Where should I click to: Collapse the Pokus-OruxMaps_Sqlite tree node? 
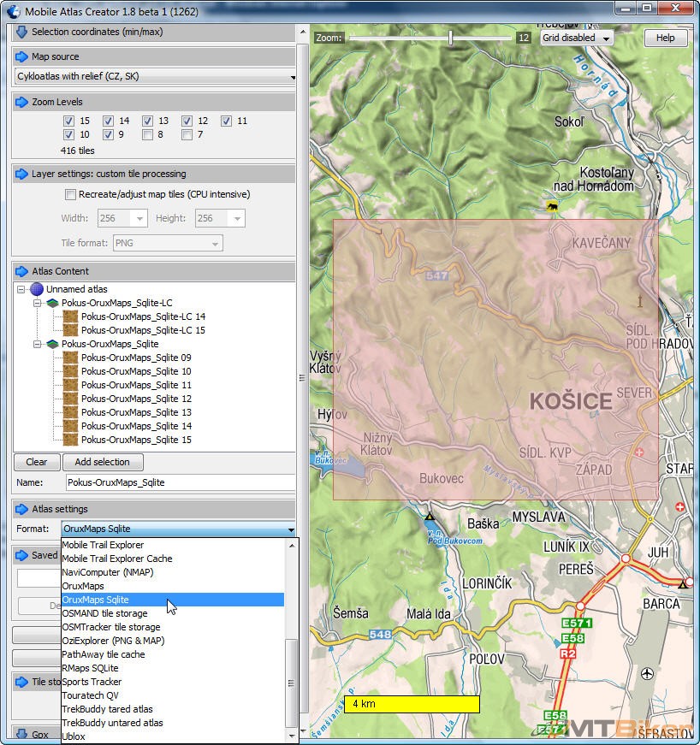click(x=38, y=344)
